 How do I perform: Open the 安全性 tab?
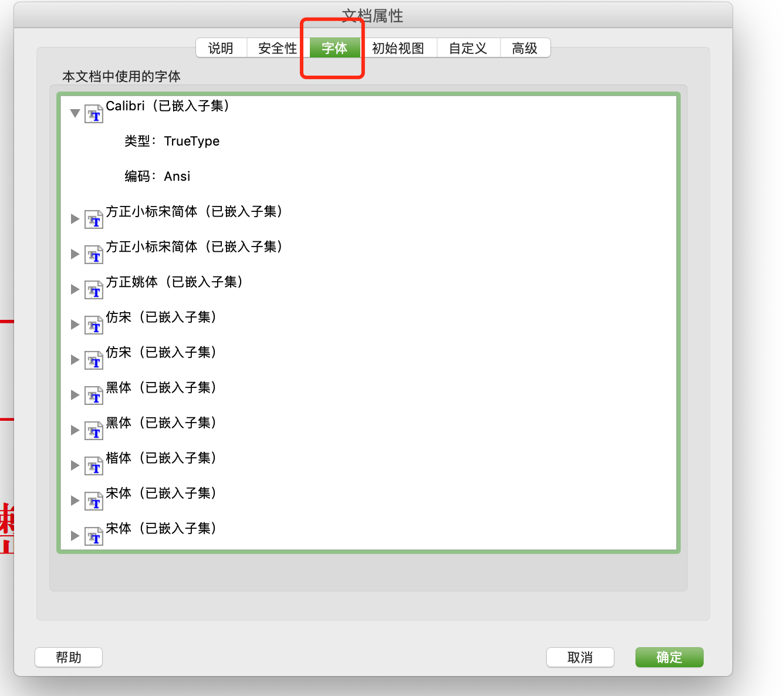(x=278, y=48)
